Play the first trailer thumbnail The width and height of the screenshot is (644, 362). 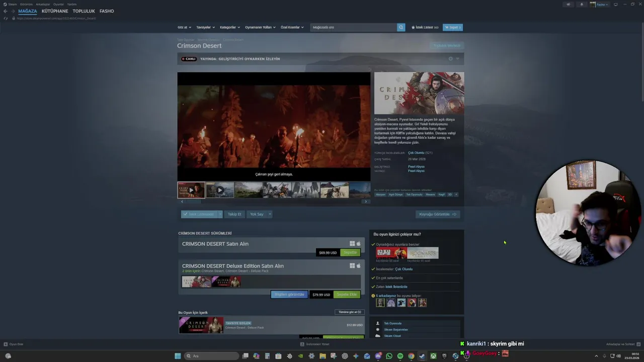point(191,190)
